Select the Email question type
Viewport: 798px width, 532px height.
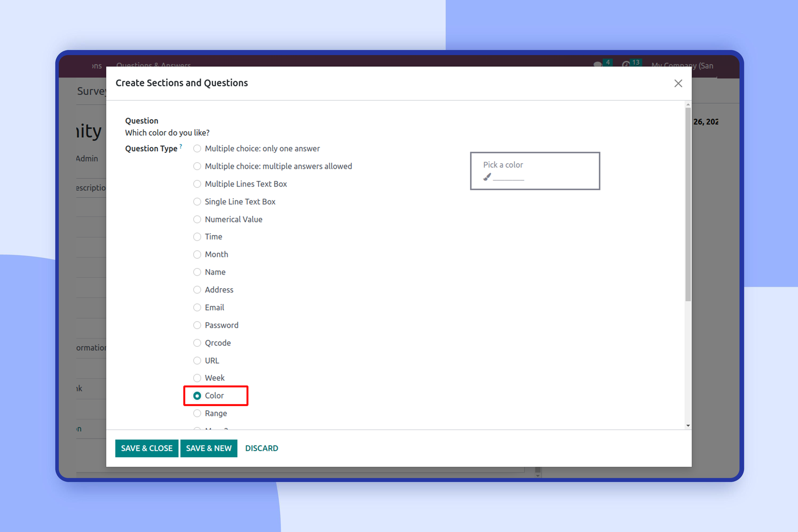pos(197,307)
